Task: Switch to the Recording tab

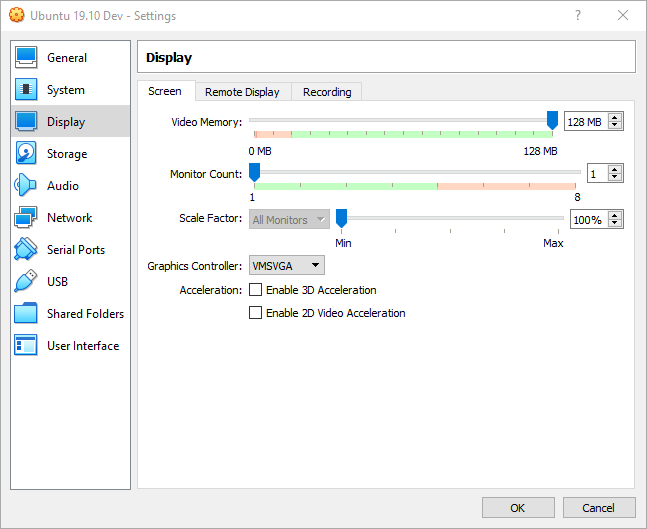Action: (x=327, y=92)
